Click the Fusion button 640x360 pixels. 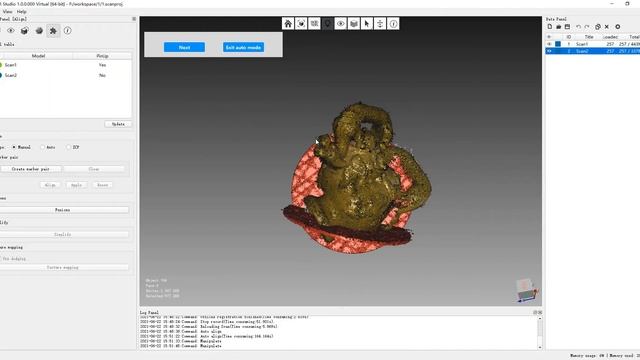(62, 210)
